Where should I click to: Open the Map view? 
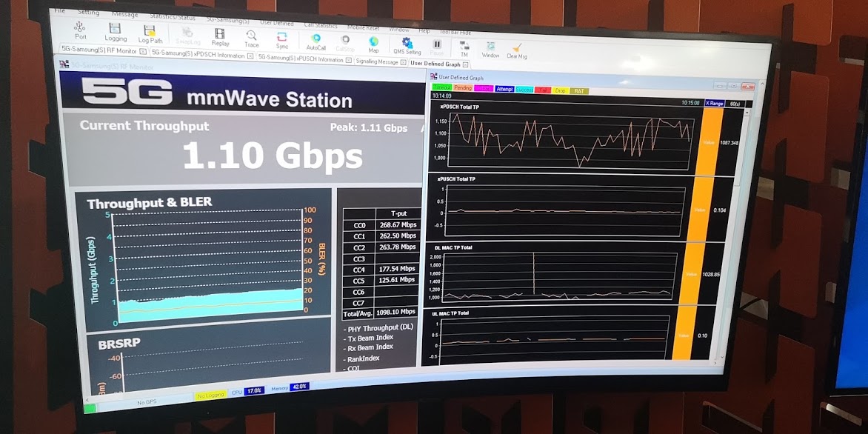pyautogui.click(x=374, y=44)
